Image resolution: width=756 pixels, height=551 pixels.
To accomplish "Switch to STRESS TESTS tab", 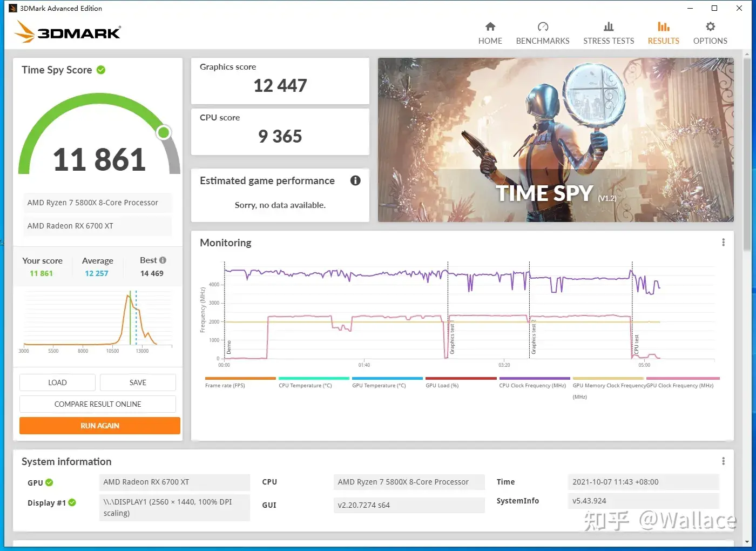I will click(609, 33).
